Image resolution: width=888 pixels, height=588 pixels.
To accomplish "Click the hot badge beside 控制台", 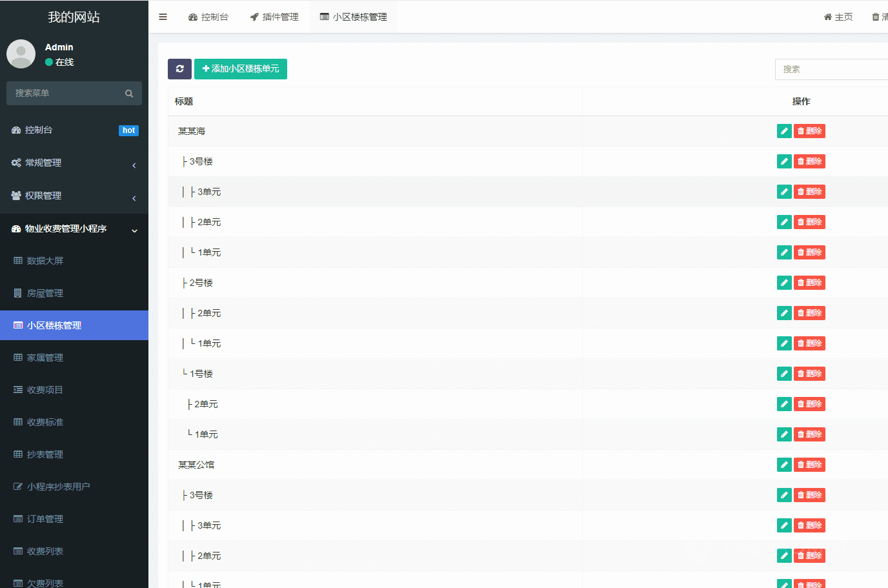I will click(128, 130).
